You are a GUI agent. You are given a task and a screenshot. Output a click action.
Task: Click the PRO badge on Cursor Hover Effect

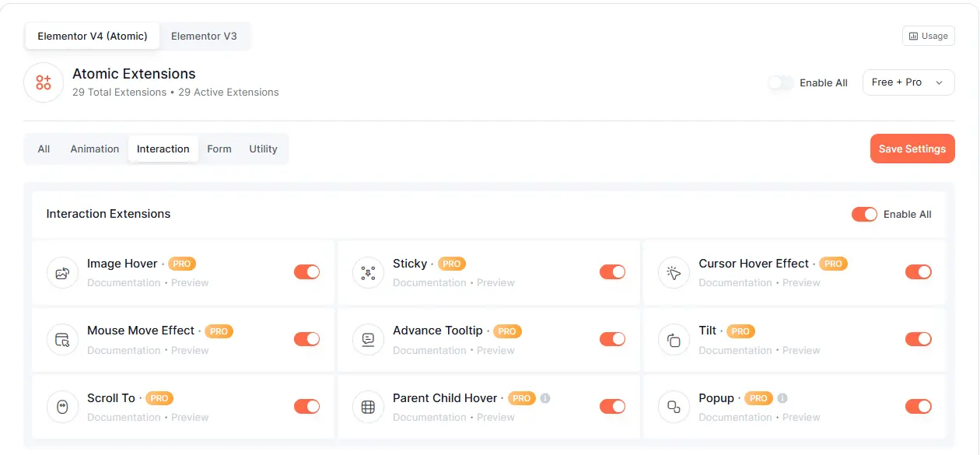pyautogui.click(x=833, y=264)
